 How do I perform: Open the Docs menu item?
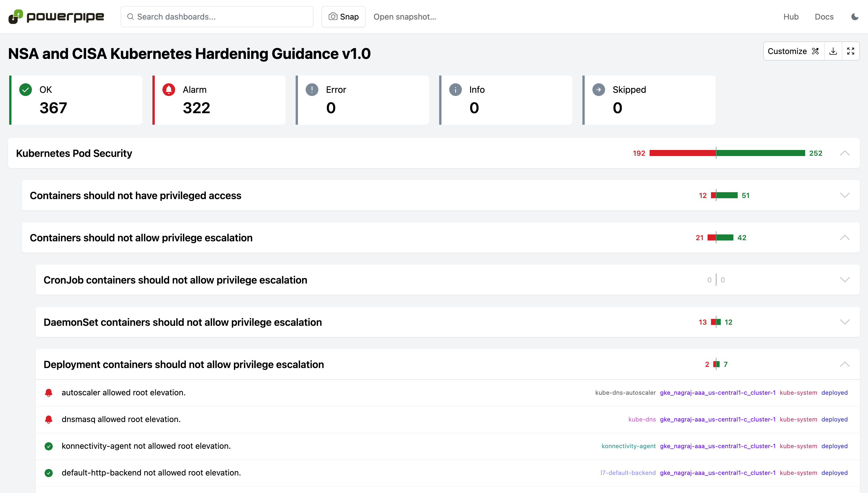tap(824, 17)
